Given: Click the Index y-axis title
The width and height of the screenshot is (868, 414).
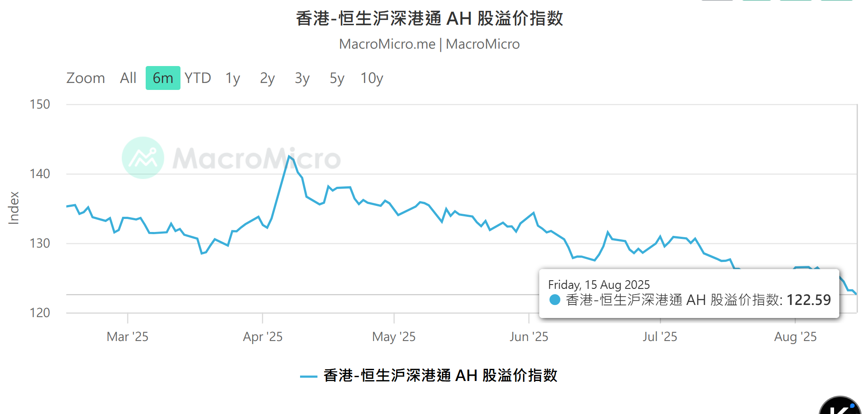Looking at the screenshot, I should tap(14, 208).
